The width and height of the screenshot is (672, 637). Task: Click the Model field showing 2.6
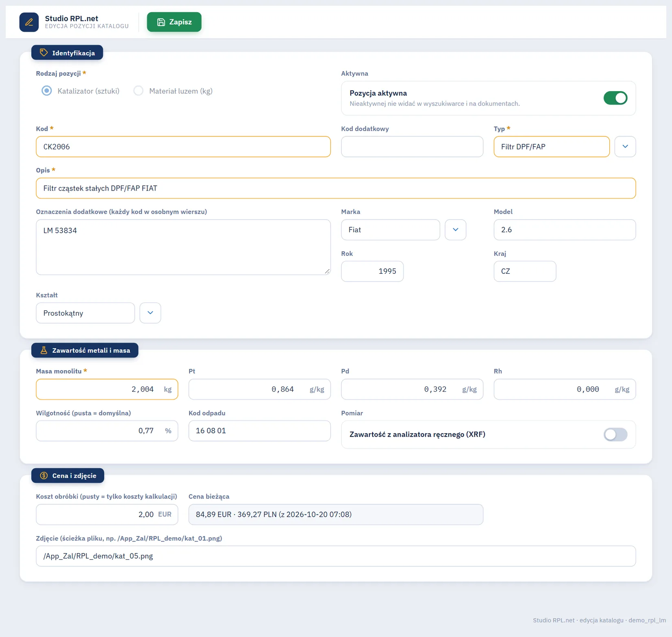point(564,230)
